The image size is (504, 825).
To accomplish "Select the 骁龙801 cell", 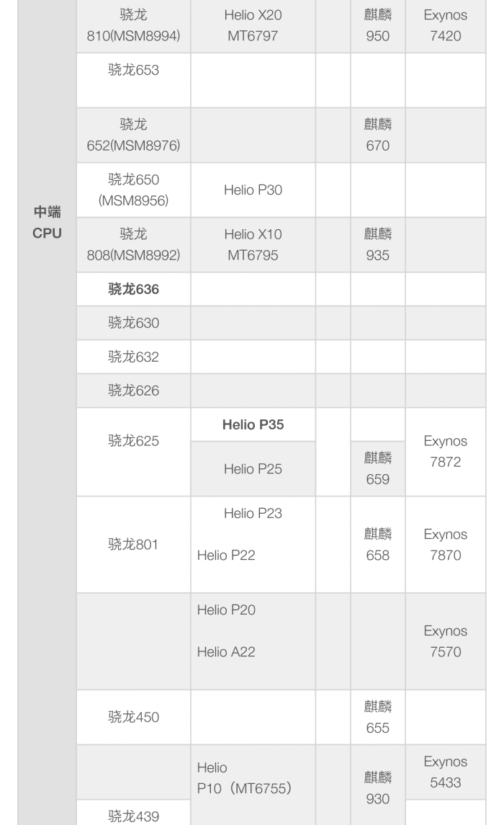I will click(x=133, y=545).
